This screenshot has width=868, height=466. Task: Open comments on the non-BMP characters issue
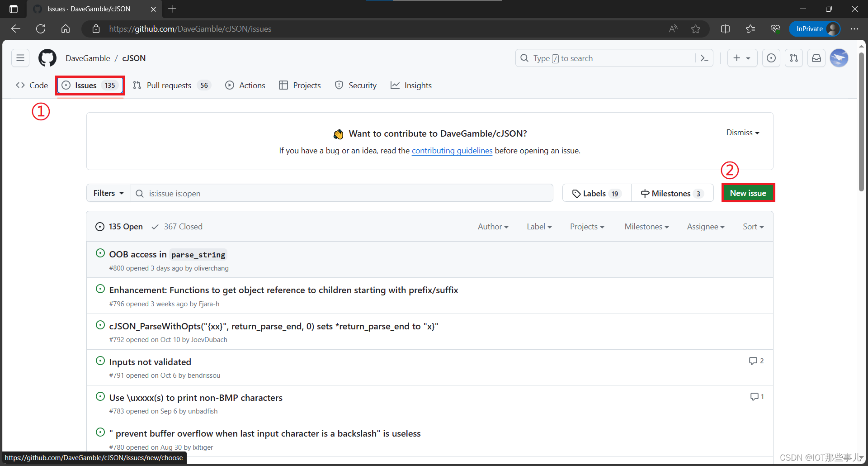tap(757, 397)
